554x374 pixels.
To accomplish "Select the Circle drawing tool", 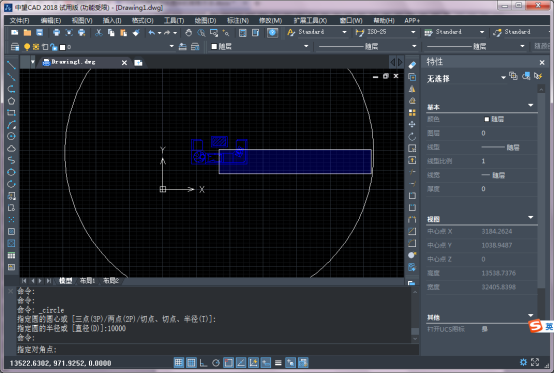I will click(11, 136).
